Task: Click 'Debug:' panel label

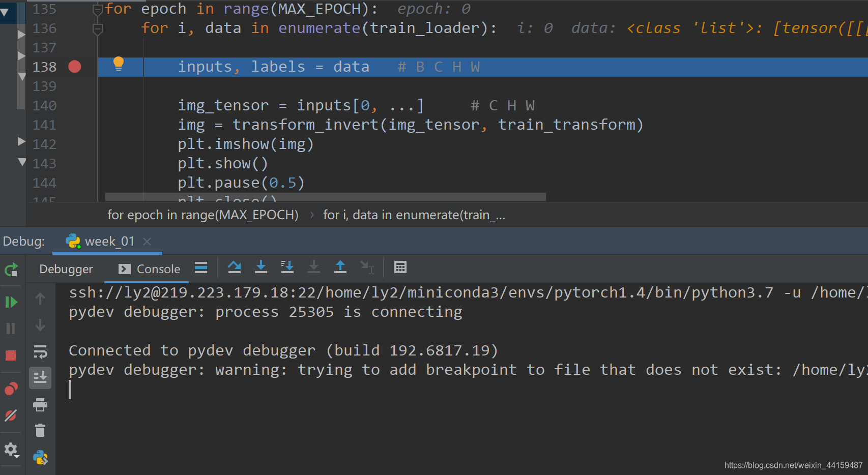Action: click(x=24, y=241)
